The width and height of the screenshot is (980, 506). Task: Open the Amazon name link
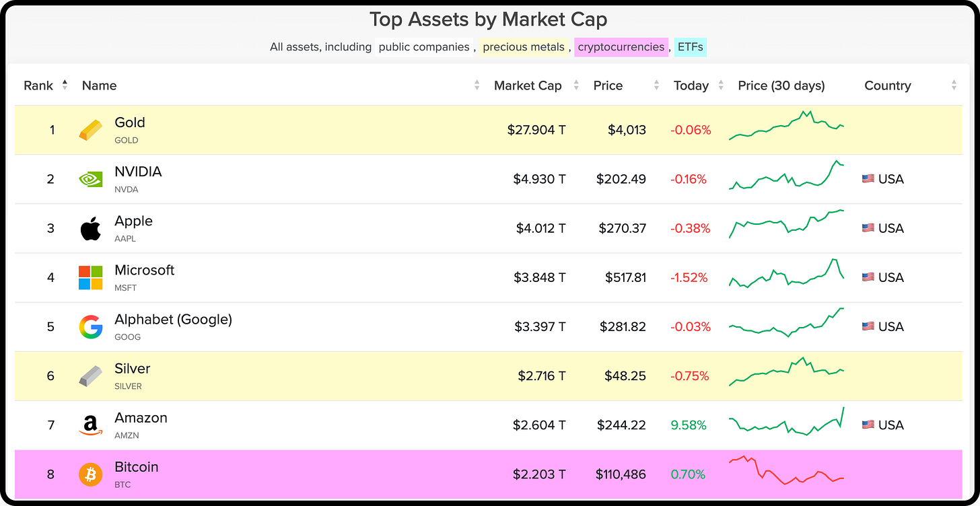pos(141,418)
